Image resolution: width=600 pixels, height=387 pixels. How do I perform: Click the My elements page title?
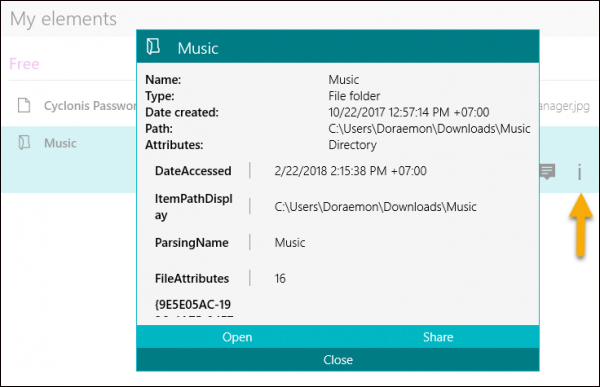(63, 19)
